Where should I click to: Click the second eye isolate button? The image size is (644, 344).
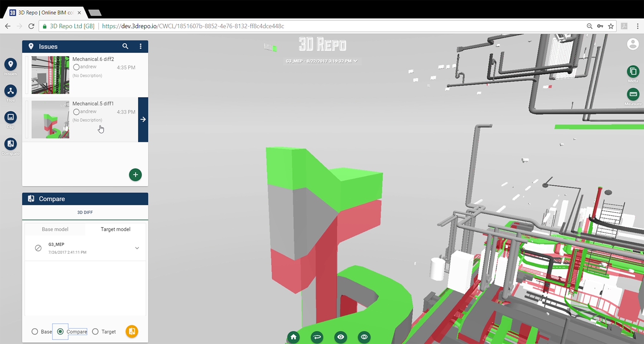coord(364,337)
